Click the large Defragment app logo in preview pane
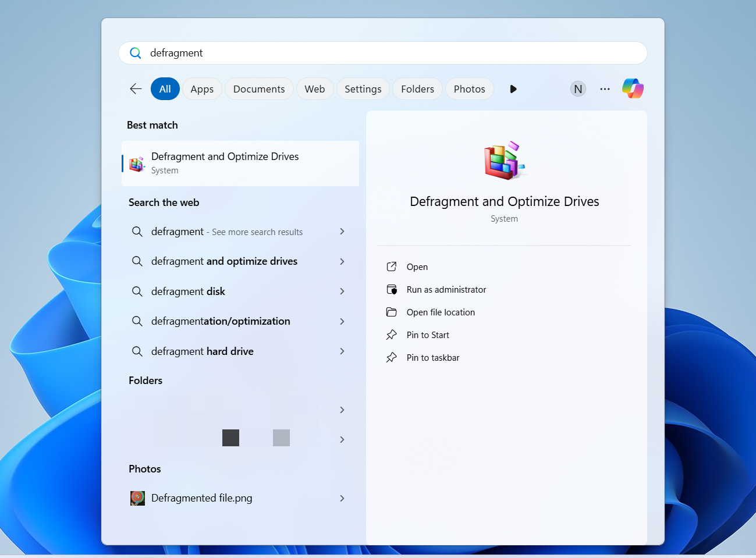 pyautogui.click(x=503, y=159)
